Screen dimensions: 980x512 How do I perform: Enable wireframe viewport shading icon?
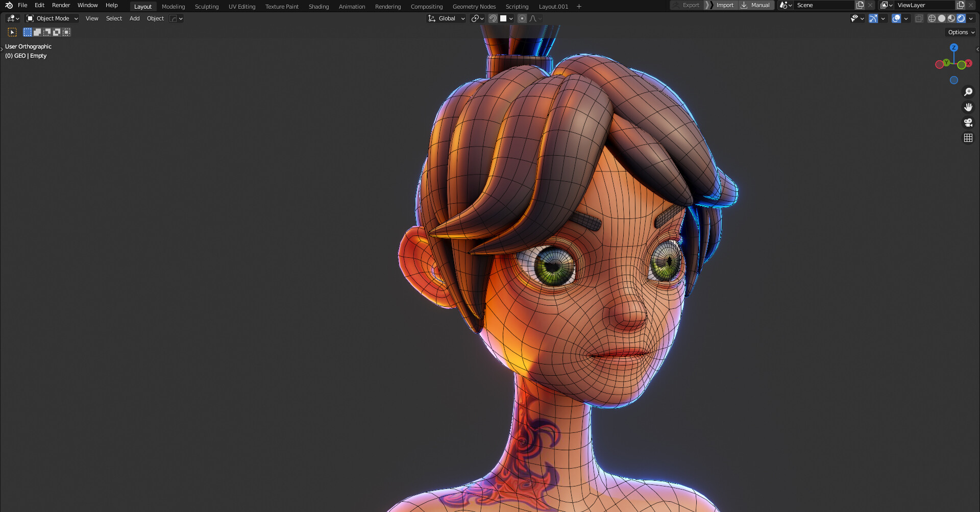click(931, 18)
